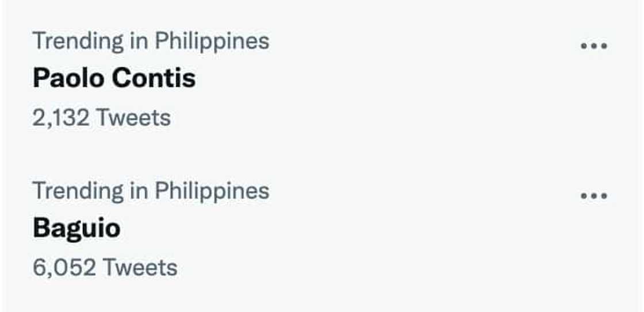This screenshot has width=644, height=312.
Task: Click the bold "Baguio" heading
Action: coord(76,228)
